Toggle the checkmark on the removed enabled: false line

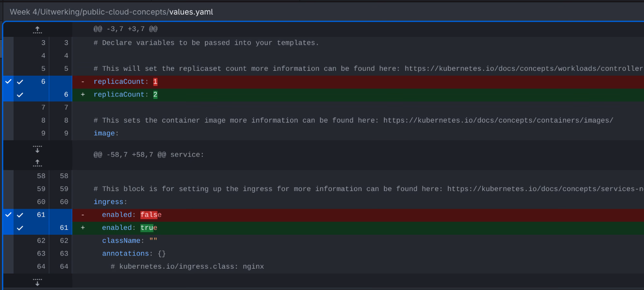click(19, 214)
